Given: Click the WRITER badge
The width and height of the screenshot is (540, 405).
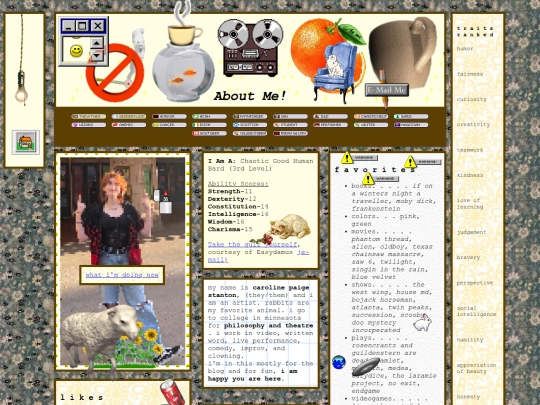Looking at the screenshot, I should (371, 125).
